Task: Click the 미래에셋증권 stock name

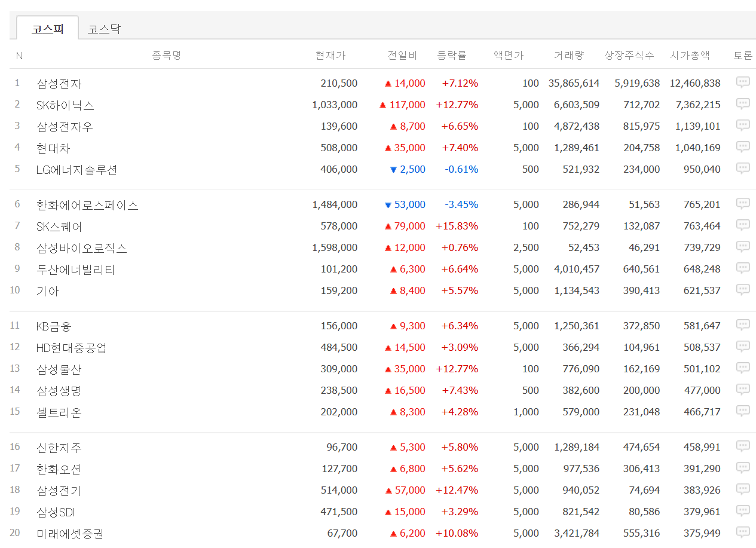Action: point(70,534)
